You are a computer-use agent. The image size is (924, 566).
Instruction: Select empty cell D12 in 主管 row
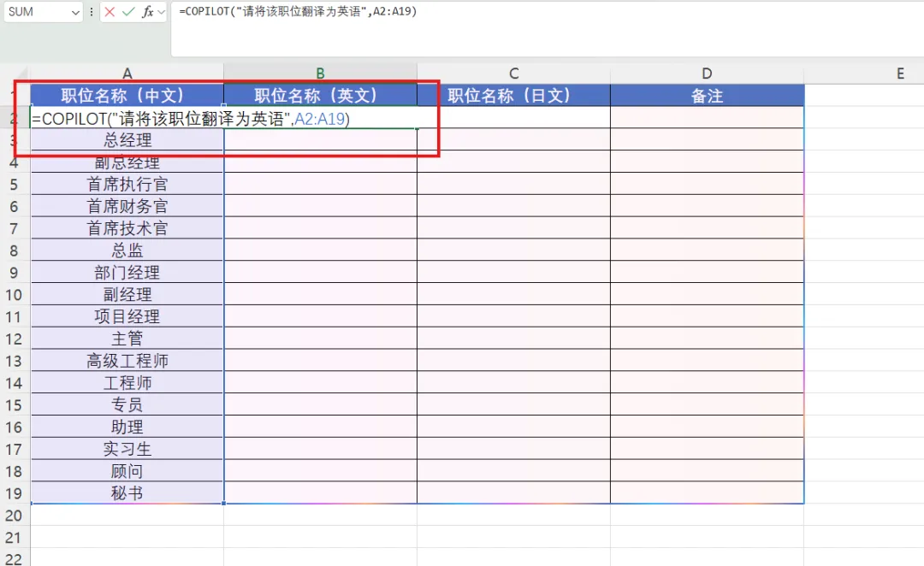tap(708, 339)
